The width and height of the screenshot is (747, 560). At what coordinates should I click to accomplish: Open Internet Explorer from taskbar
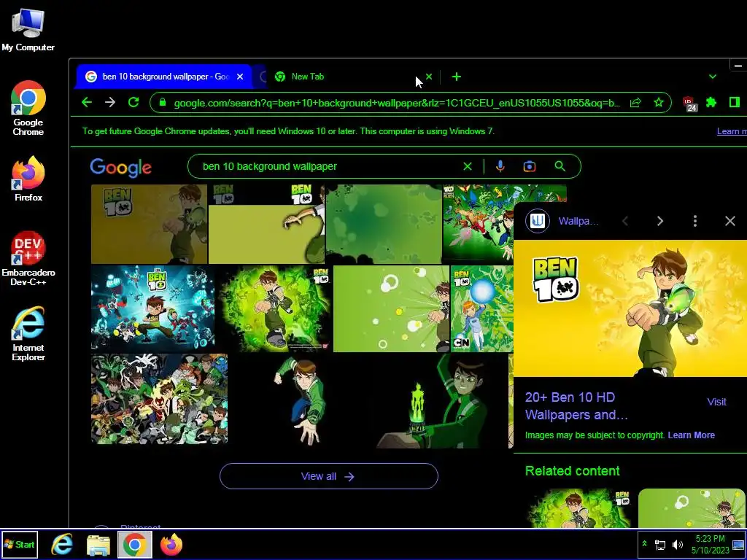coord(62,544)
